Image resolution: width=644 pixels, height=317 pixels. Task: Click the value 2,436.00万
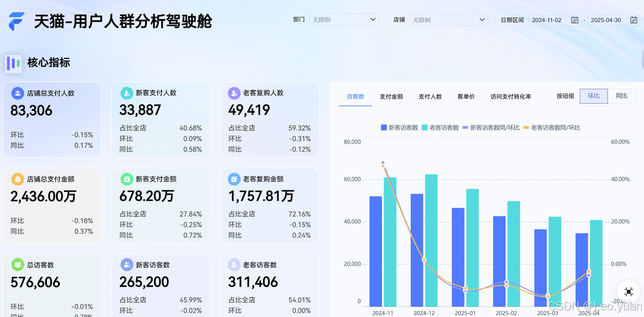(x=43, y=196)
